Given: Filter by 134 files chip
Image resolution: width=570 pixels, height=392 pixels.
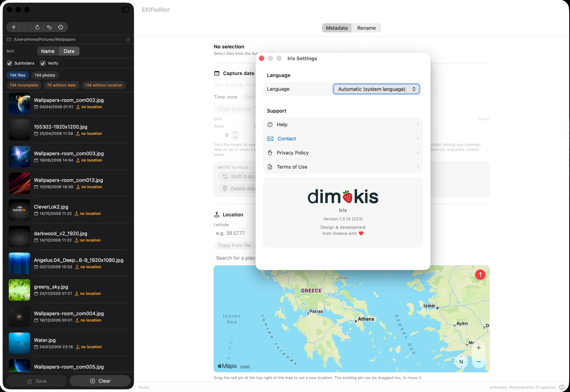Looking at the screenshot, I should click(x=17, y=75).
